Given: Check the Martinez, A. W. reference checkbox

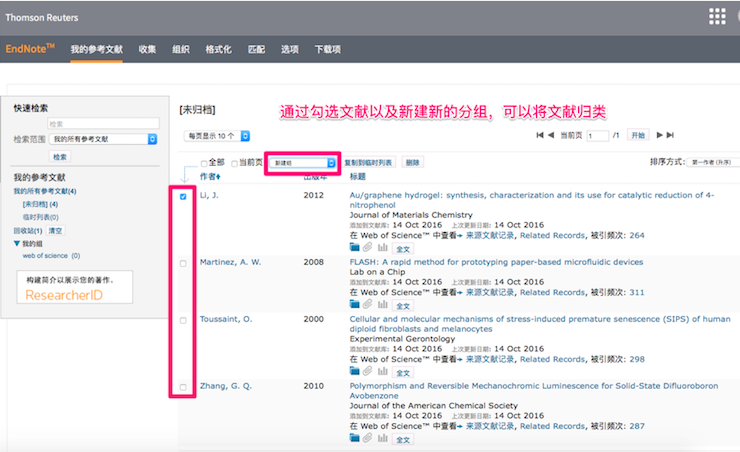Looking at the screenshot, I should [x=183, y=263].
